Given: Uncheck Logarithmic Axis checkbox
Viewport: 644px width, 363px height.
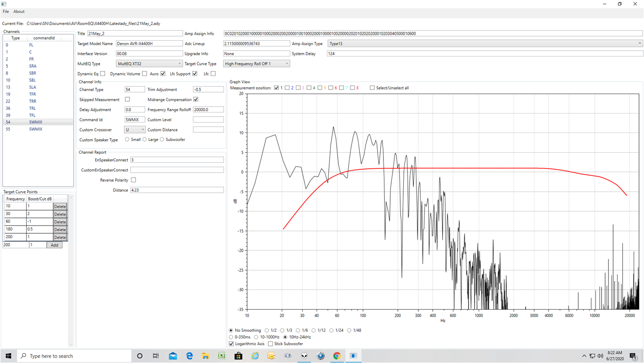Looking at the screenshot, I should pos(231,344).
